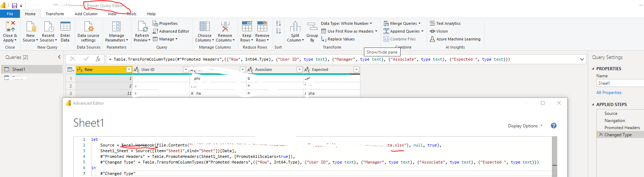This screenshot has height=177, width=644.
Task: Open Vision AI insights
Action: [x=439, y=31]
